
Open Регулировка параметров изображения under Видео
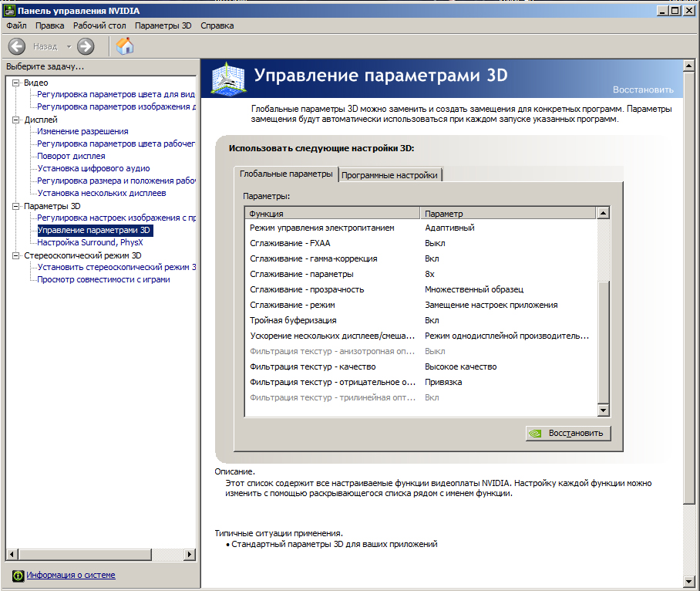(116, 106)
